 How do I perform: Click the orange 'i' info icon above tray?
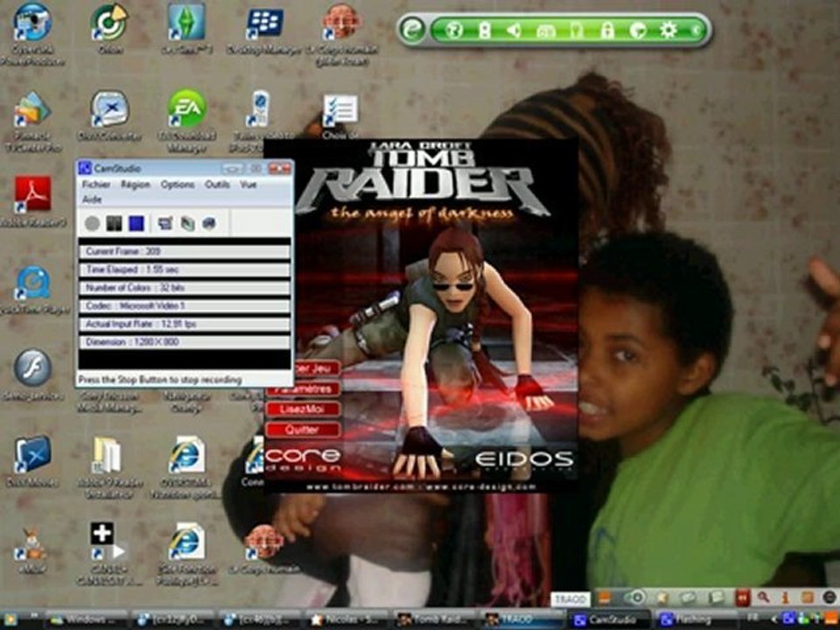785,597
